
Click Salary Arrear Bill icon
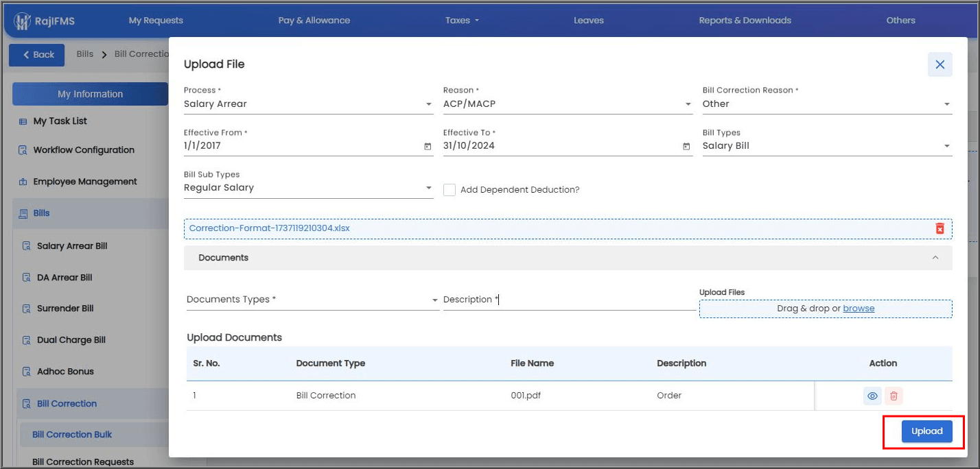(x=27, y=246)
